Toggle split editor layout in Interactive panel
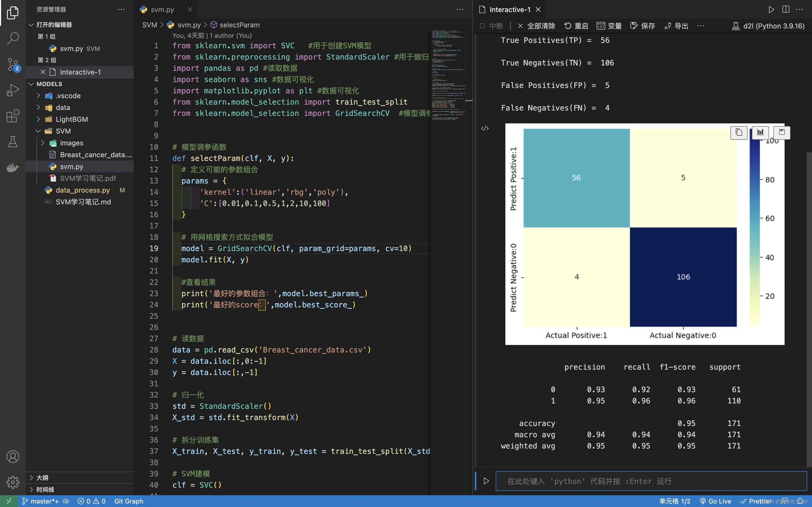Screen dimensions: 812x507 (x=785, y=9)
